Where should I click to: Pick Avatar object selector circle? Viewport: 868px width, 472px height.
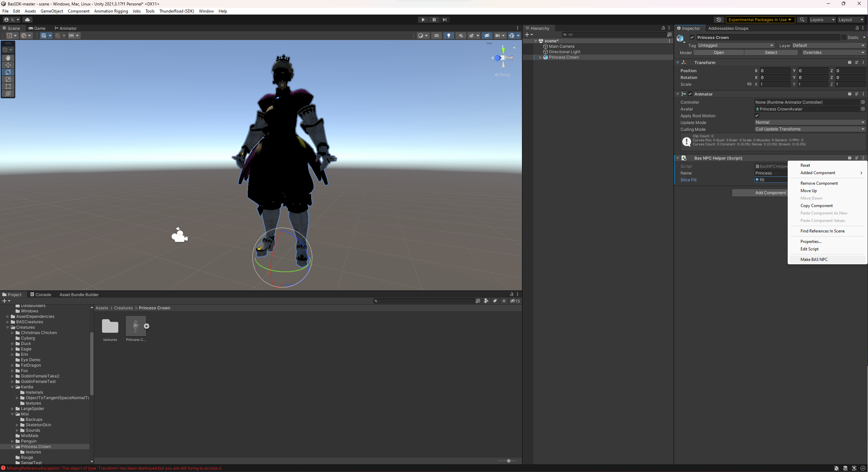point(863,109)
